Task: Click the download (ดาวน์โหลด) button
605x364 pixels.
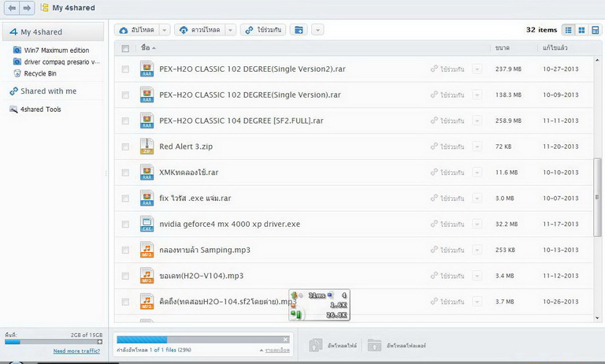Action: (200, 30)
